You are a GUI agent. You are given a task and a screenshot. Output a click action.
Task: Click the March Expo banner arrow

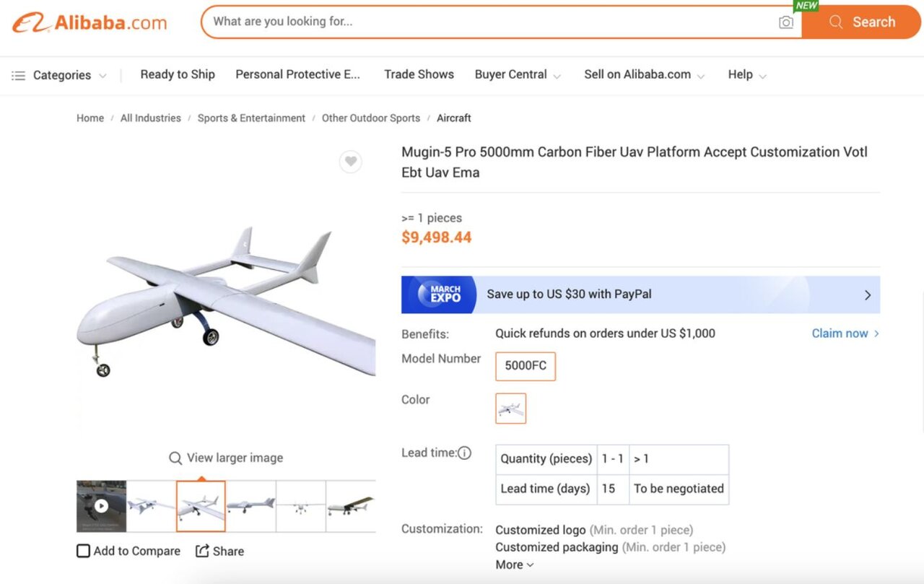coord(868,295)
